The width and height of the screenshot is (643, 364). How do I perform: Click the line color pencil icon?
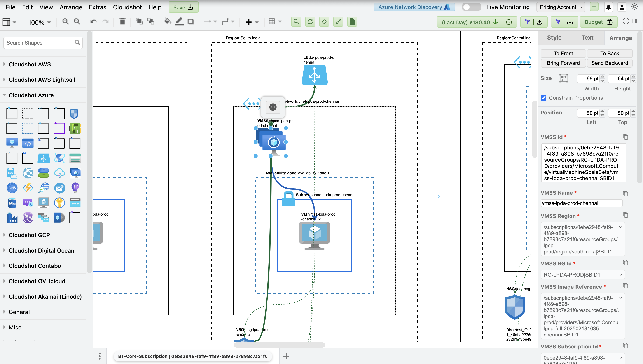tap(179, 22)
